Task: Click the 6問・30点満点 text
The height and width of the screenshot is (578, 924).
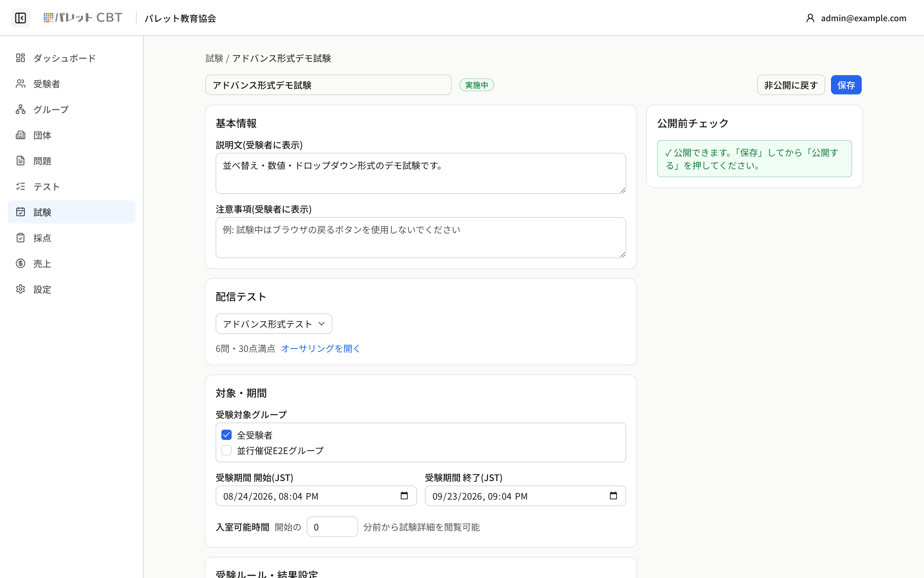Action: pos(245,348)
